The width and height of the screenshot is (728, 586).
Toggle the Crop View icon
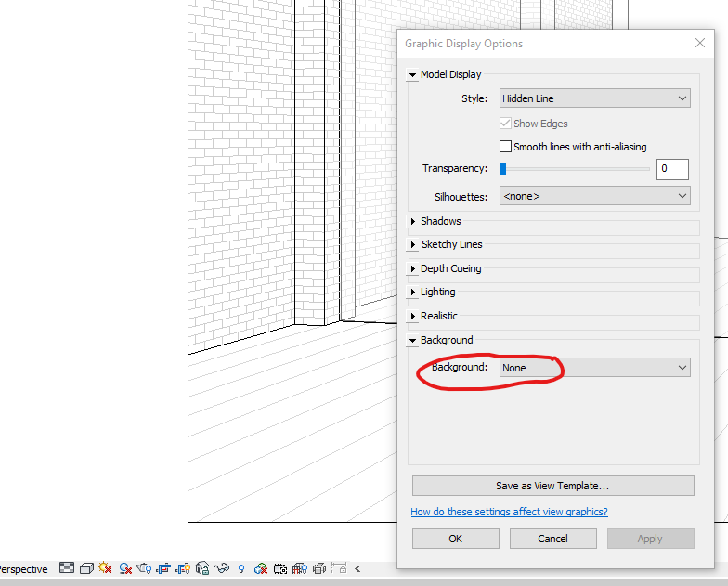[x=163, y=568]
